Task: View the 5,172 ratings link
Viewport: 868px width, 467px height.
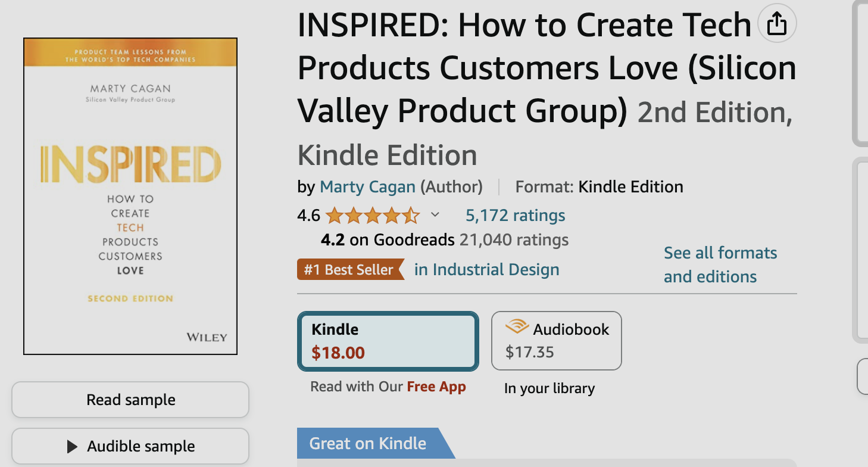Action: [515, 215]
